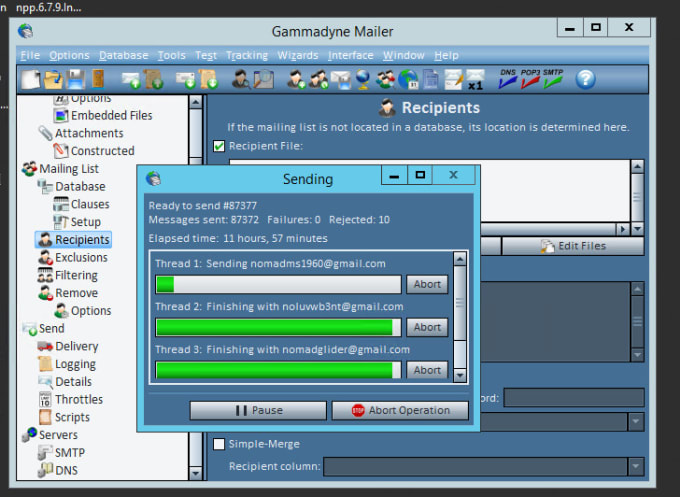Click the DNS test toolbar icon

(508, 78)
